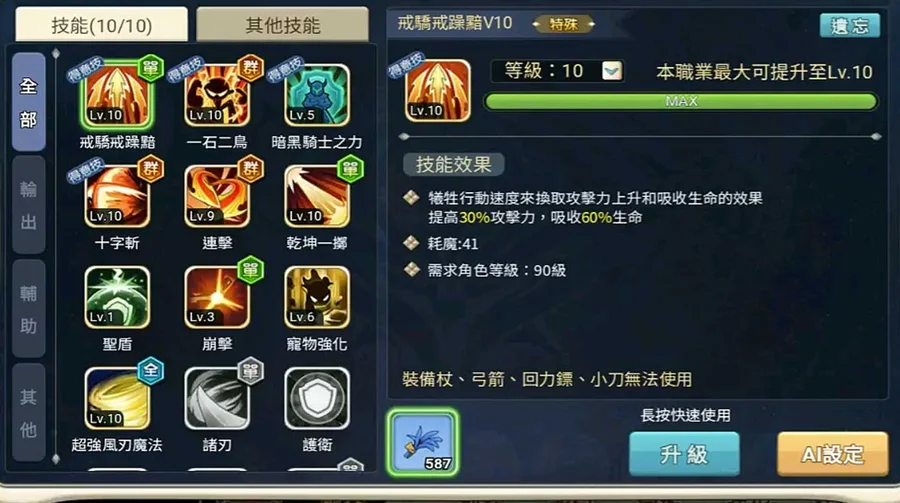This screenshot has height=503, width=900.
Task: Filter skills by 輔助 category
Action: 29,309
